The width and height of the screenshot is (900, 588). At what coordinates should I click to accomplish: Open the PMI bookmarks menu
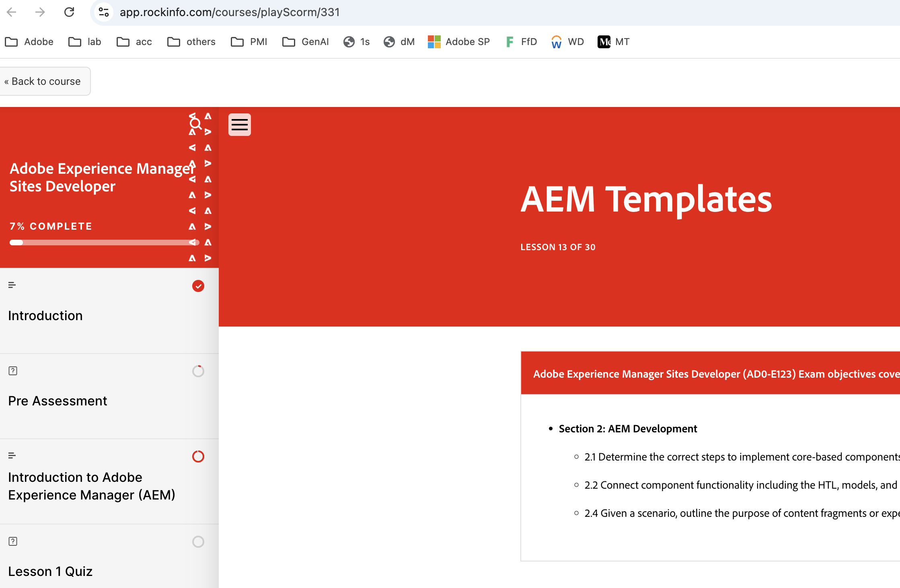pyautogui.click(x=249, y=41)
